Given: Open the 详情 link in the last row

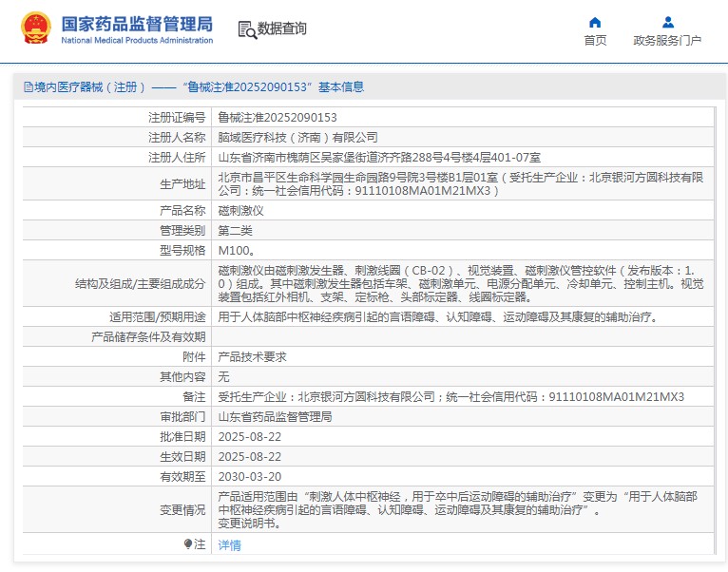Looking at the screenshot, I should (229, 545).
